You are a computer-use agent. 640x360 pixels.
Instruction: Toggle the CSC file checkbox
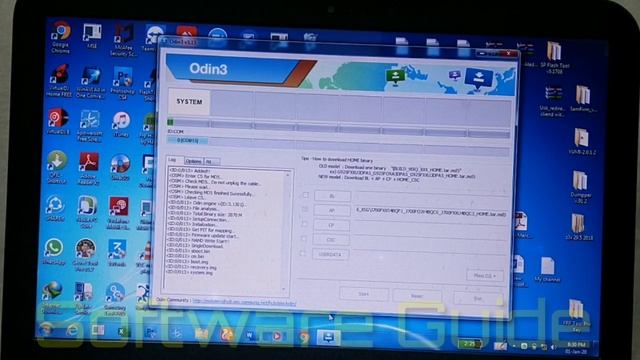[303, 238]
